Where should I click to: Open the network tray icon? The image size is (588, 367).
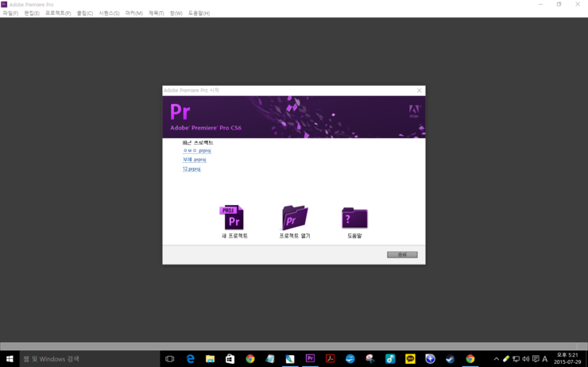[x=516, y=359]
